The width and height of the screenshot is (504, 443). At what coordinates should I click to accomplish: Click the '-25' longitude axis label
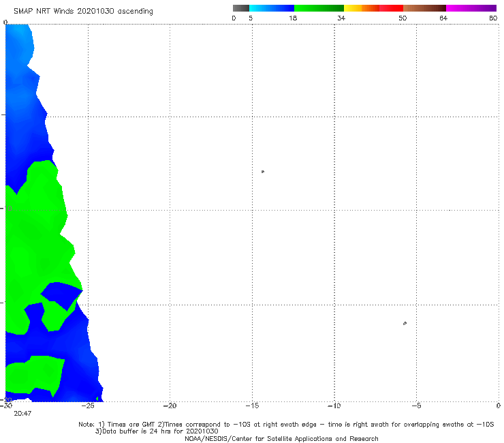click(88, 406)
